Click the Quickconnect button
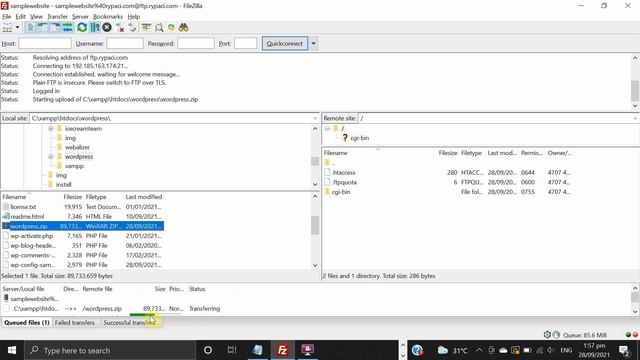Image resolution: width=640 pixels, height=360 pixels. (285, 43)
